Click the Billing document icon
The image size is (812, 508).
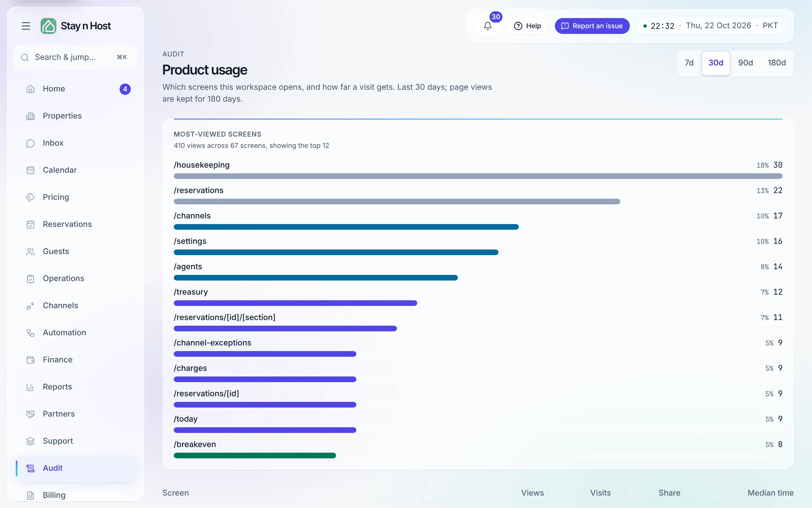pos(30,495)
